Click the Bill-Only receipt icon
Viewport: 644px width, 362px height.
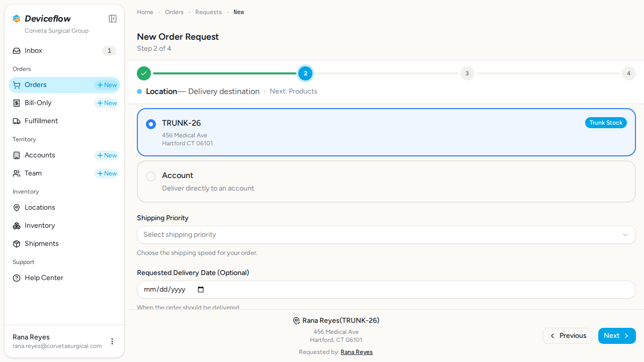point(17,103)
